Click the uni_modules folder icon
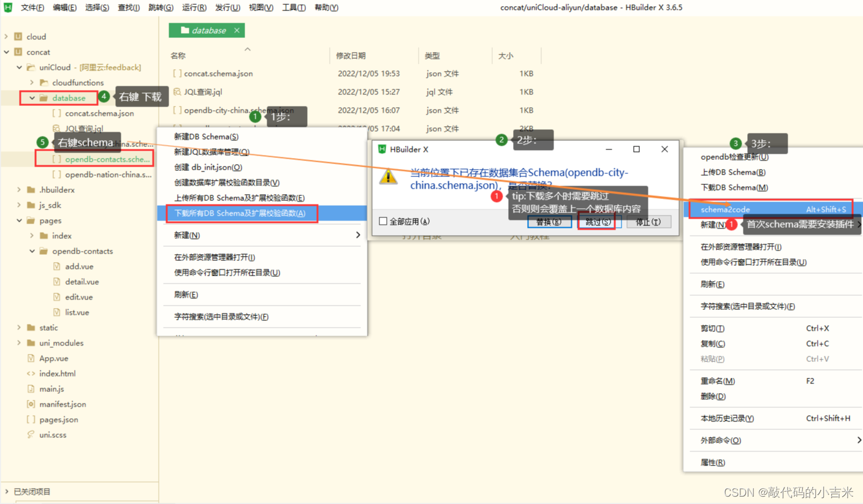863x504 pixels. click(x=31, y=343)
